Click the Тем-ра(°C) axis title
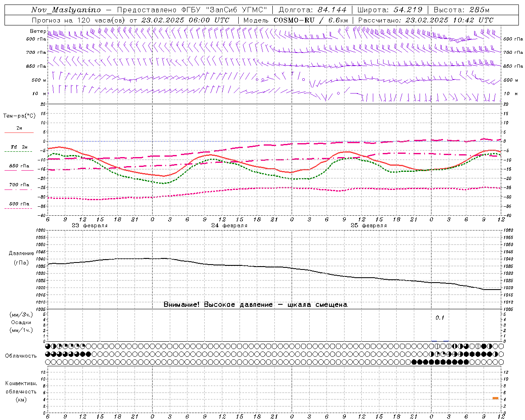Screen dimensions: 525x420 19,116
